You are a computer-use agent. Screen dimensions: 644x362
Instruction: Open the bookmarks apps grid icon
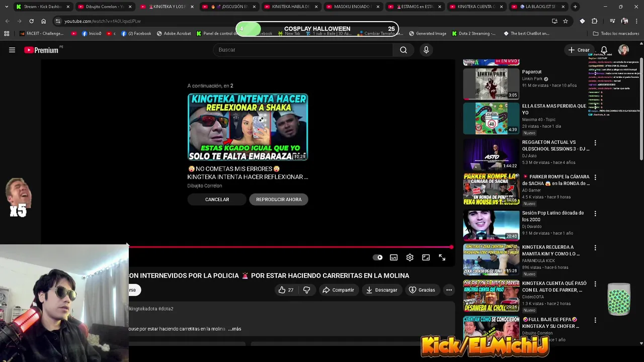click(7, 34)
